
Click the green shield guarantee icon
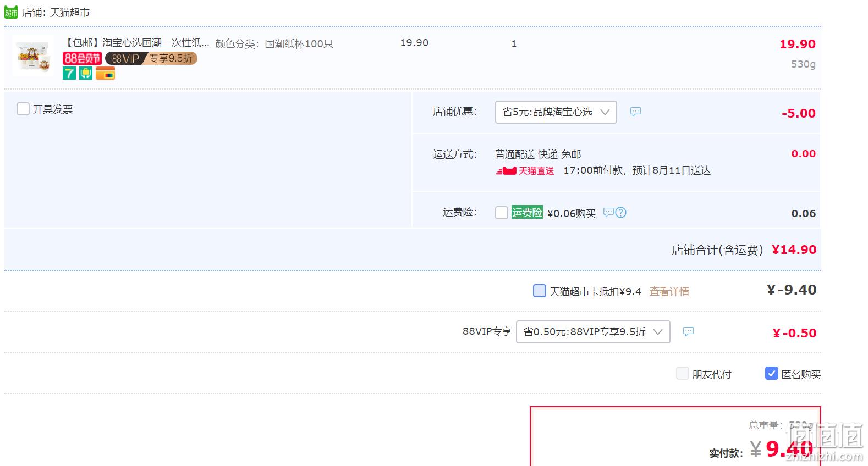point(86,73)
